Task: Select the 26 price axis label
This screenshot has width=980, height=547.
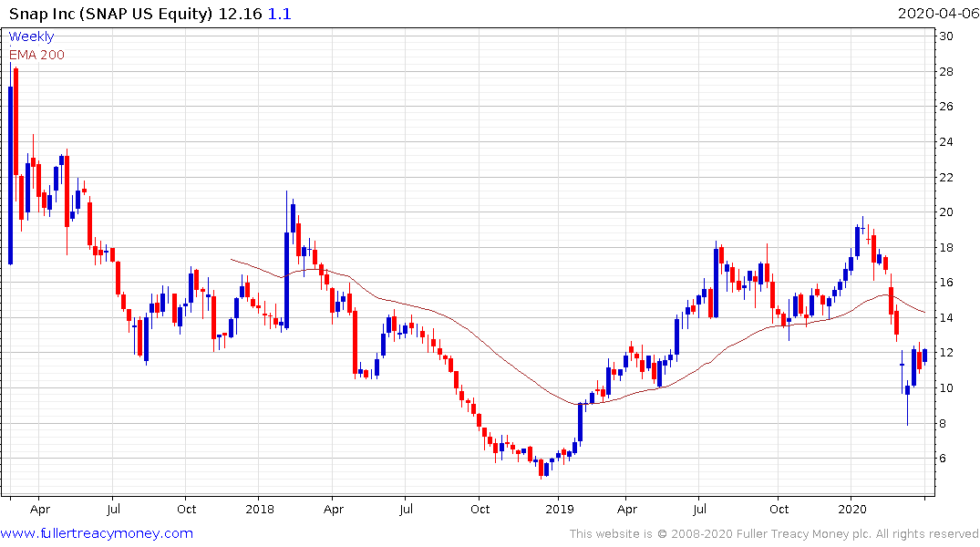Action: (x=946, y=107)
